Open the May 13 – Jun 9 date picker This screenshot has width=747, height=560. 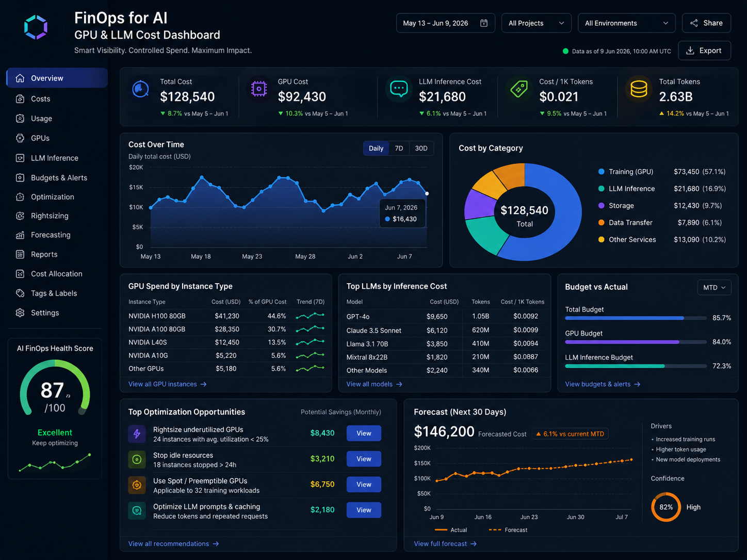click(446, 23)
